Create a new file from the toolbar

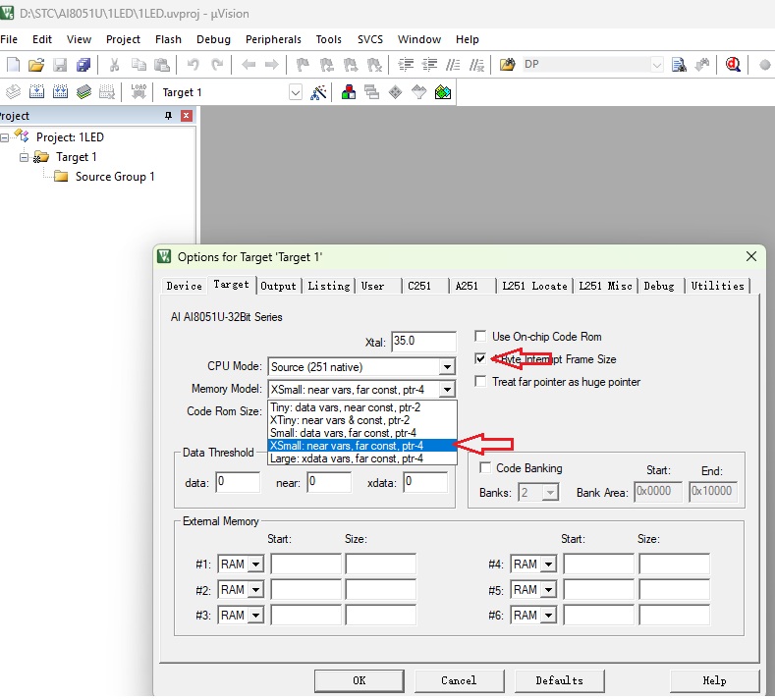13,65
